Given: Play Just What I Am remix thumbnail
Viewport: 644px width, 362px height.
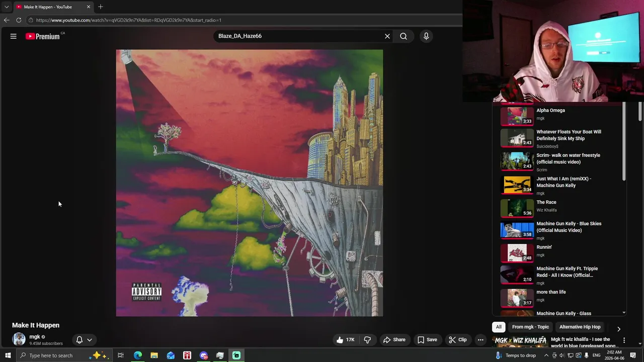Looking at the screenshot, I should pyautogui.click(x=517, y=185).
